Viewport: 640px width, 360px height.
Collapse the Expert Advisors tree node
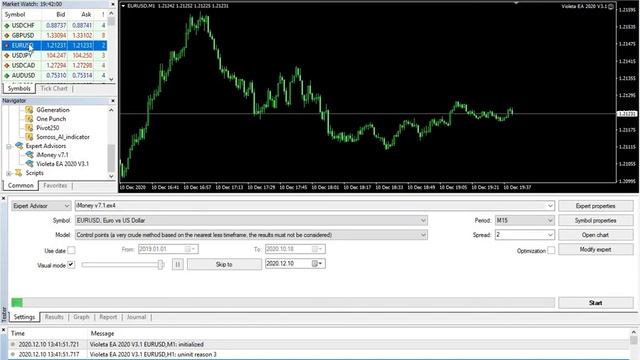click(x=9, y=146)
